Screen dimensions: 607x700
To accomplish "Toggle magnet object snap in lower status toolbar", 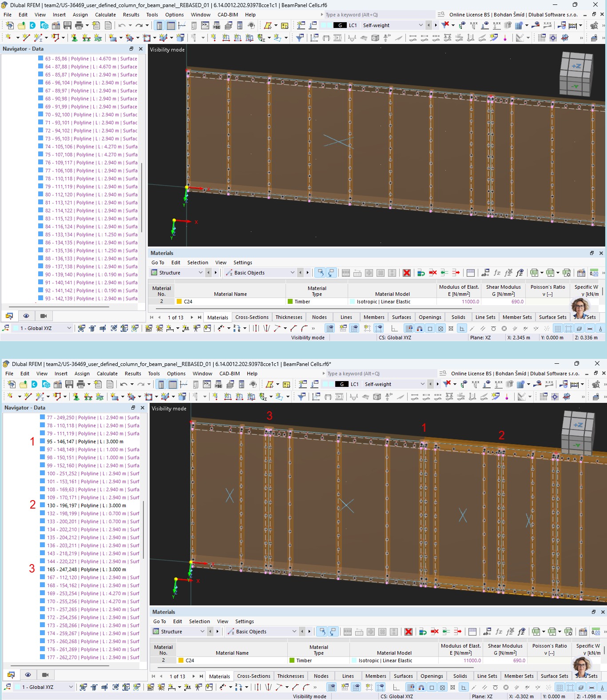I will [421, 687].
